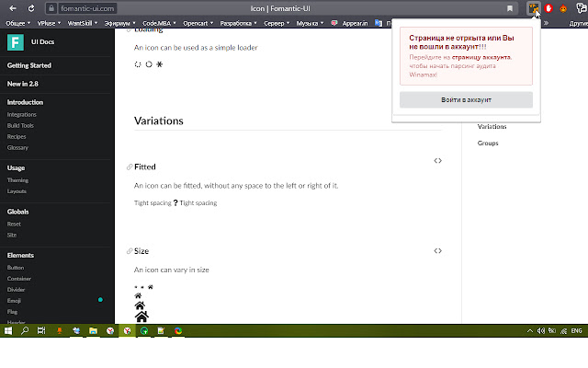588x368 pixels.
Task: Expand the Эфириум bookmarks folder
Action: pos(120,23)
